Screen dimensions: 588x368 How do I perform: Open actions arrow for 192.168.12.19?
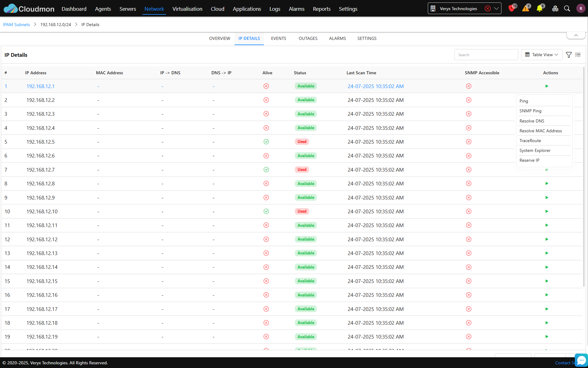click(547, 337)
